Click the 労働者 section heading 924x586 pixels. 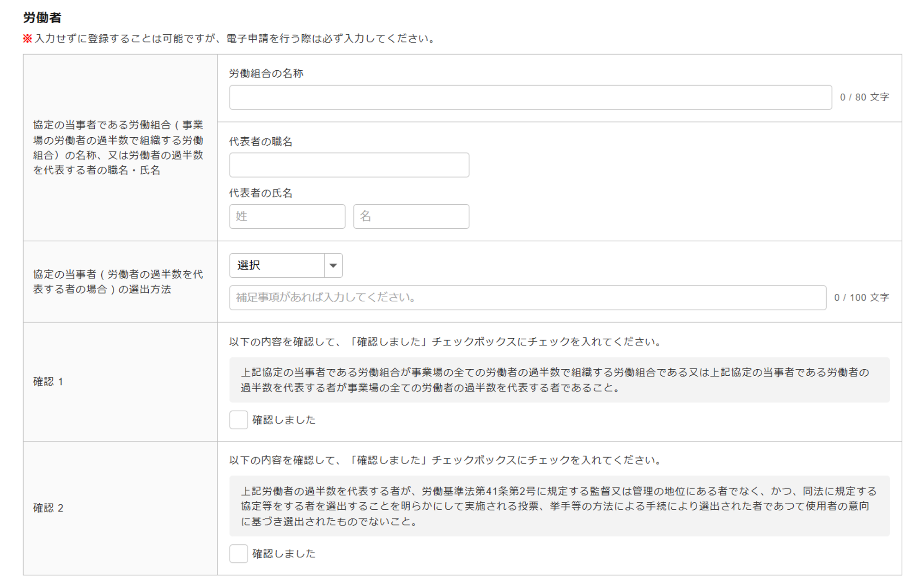tap(42, 18)
